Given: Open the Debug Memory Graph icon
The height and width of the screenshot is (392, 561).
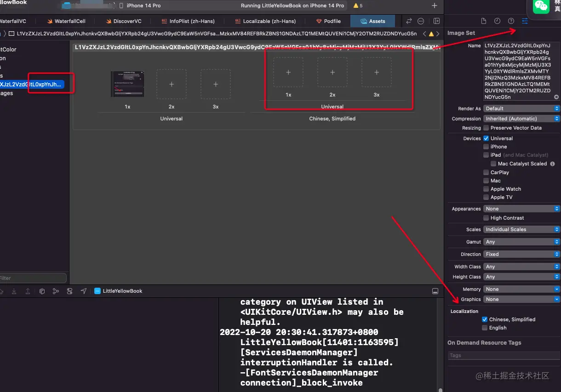Looking at the screenshot, I should [x=56, y=291].
